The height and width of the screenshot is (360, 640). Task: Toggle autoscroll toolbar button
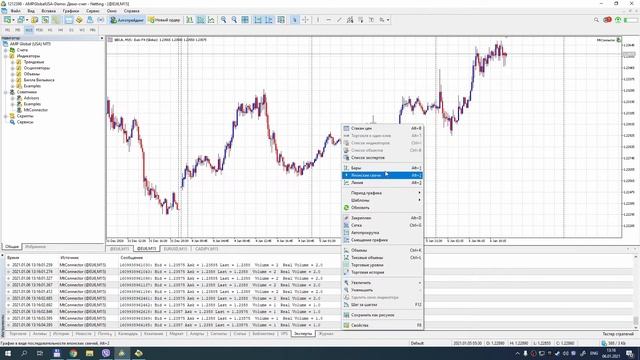[258, 20]
